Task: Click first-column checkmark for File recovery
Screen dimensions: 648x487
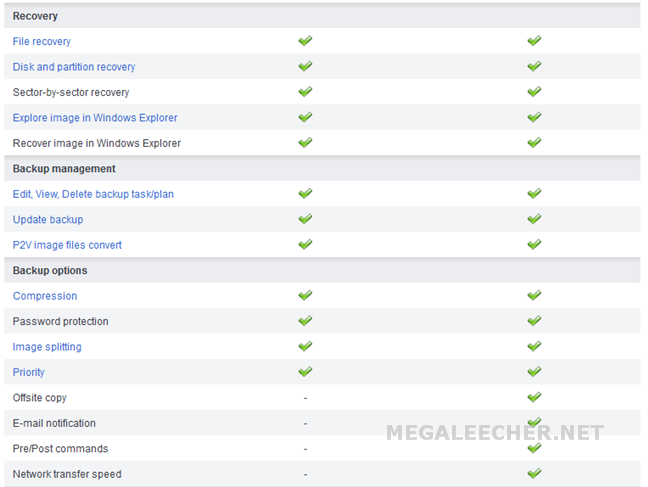Action: (305, 41)
